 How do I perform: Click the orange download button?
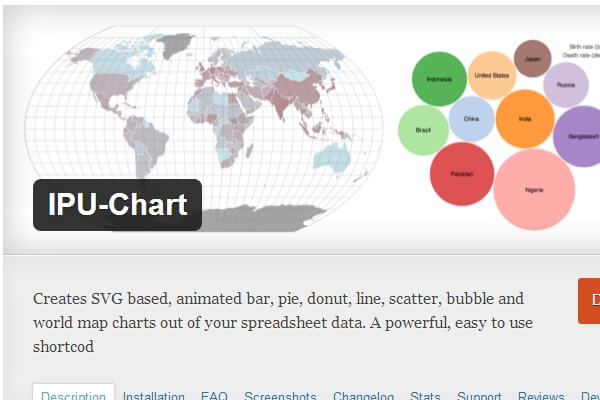point(589,301)
